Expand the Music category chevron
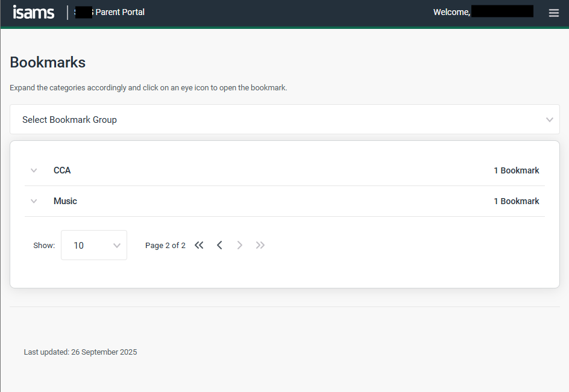This screenshot has width=569, height=392. 34,201
